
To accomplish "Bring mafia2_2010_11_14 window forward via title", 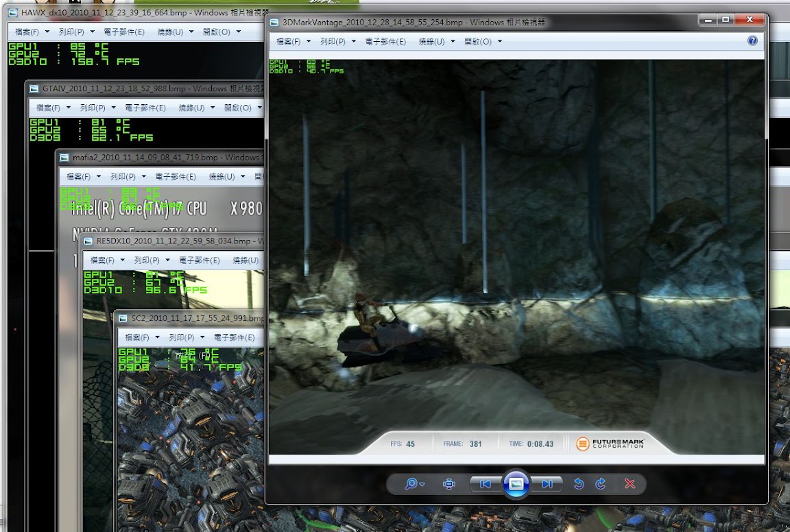I will 168,158.
